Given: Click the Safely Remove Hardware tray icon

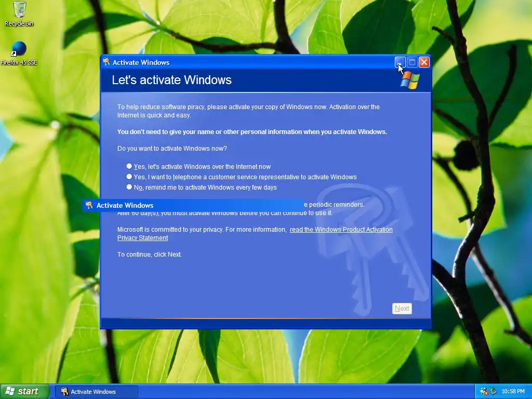Looking at the screenshot, I should pos(494,391).
